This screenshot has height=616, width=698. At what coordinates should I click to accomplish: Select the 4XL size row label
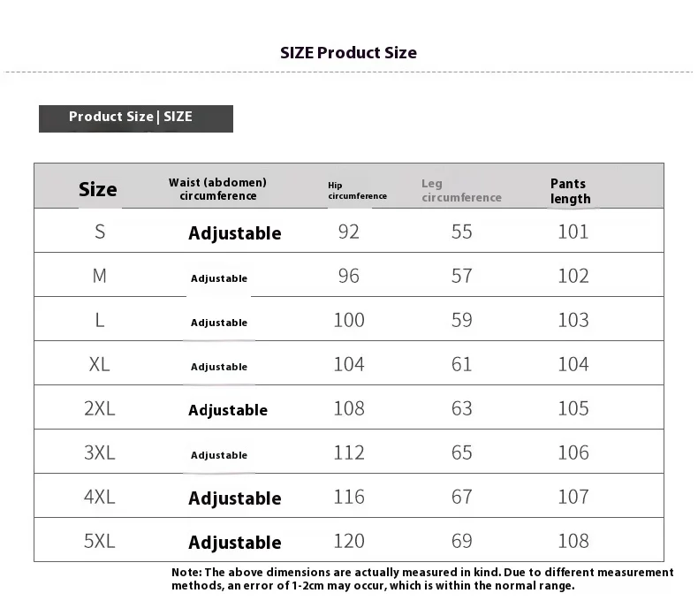coord(100,497)
